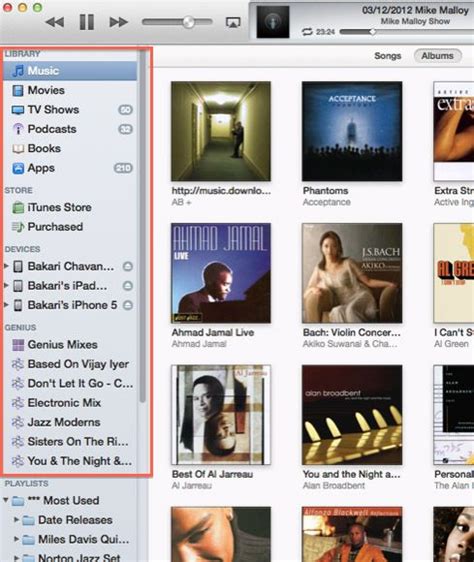Click Akiko Suwanai & Cha... artist text
The width and height of the screenshot is (474, 562).
350,344
